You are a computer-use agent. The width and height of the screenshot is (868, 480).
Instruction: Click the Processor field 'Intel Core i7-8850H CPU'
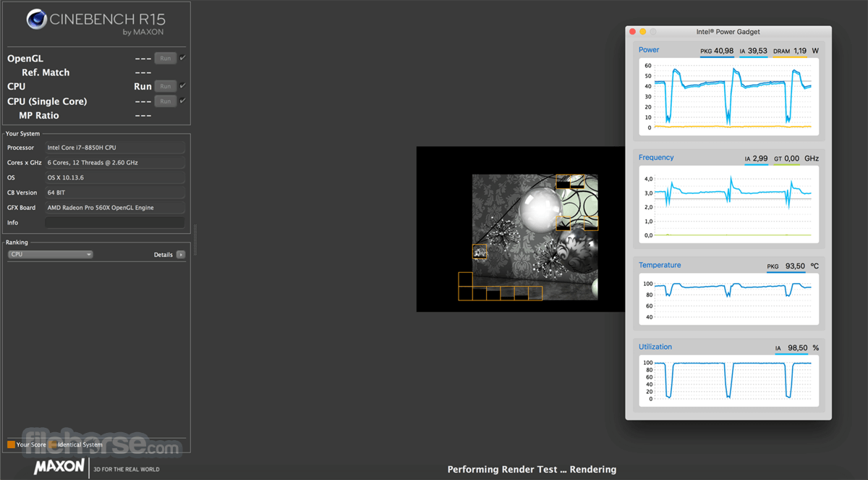click(114, 148)
